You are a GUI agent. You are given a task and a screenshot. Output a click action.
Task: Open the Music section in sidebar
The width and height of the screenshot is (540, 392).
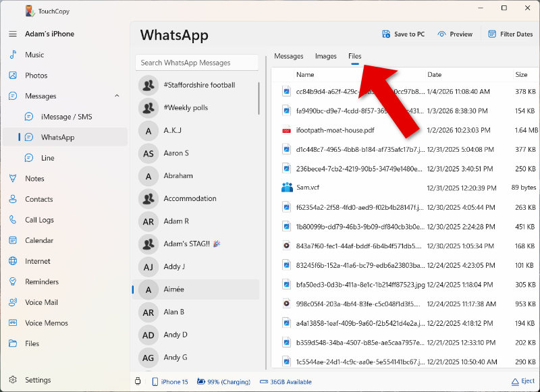34,55
